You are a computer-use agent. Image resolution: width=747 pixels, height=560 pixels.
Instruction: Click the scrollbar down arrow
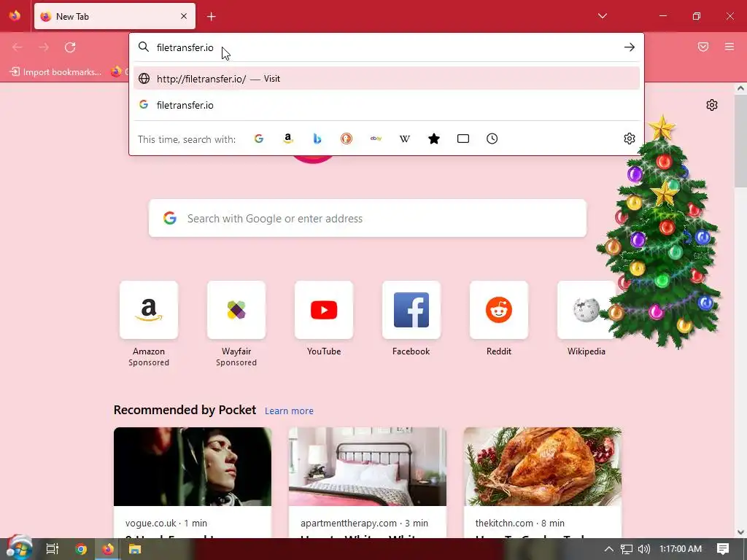point(740,532)
